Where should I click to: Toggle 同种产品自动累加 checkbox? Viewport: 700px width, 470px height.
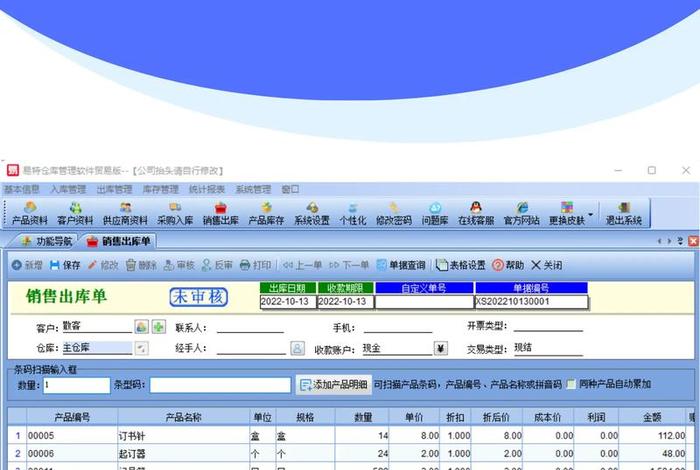click(x=571, y=384)
